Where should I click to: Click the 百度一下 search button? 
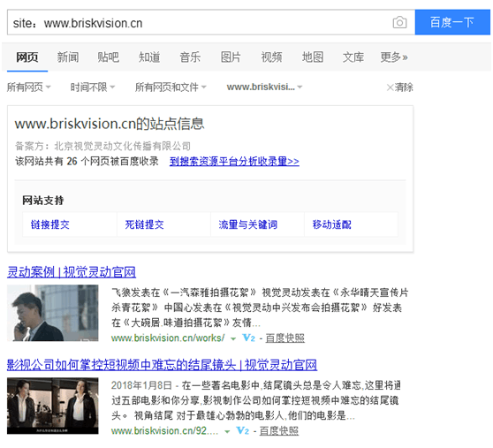452,22
